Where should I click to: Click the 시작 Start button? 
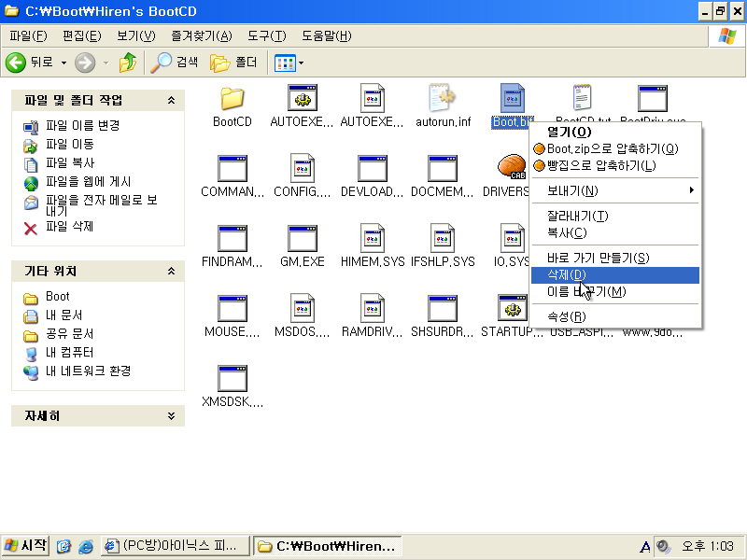point(26,546)
